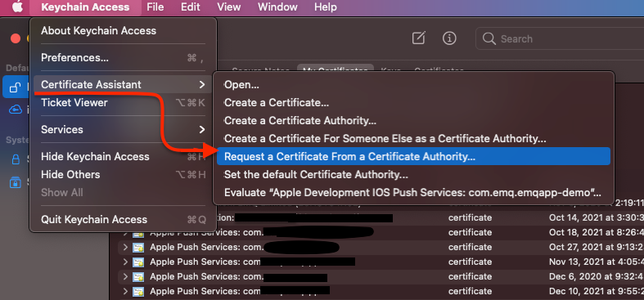Click certificate icon in Dec 10, 2021 row
The height and width of the screenshot is (300, 644).
pos(138,291)
